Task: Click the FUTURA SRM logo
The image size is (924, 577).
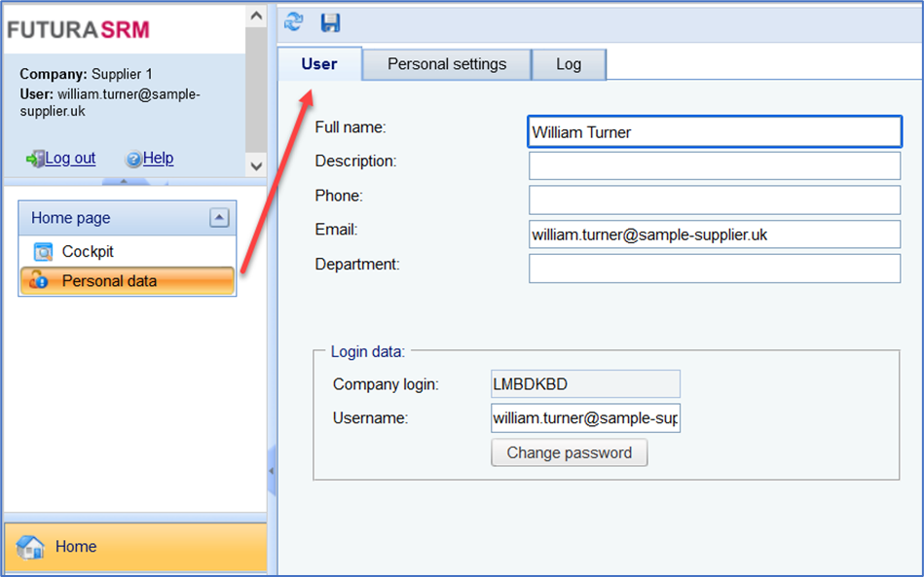Action: pyautogui.click(x=79, y=30)
